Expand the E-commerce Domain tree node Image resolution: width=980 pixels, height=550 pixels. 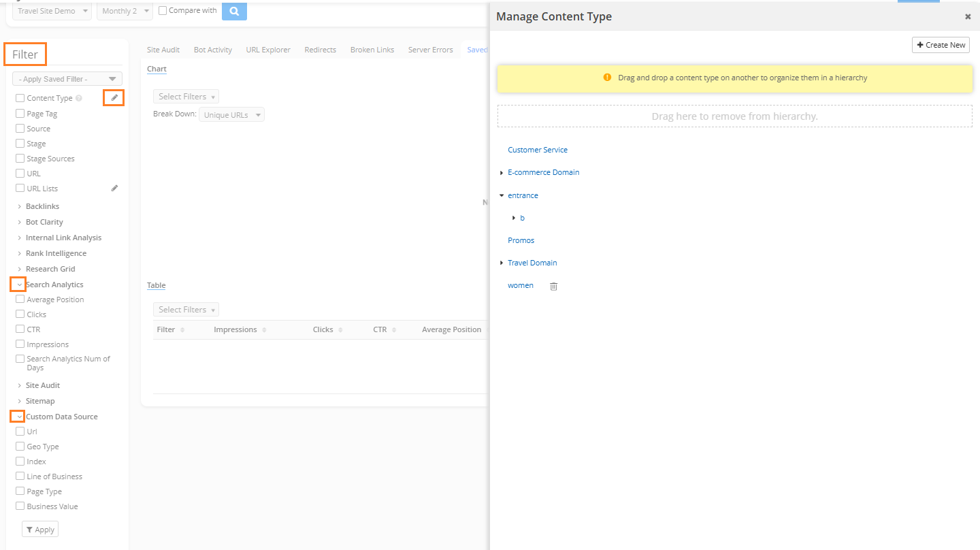502,173
